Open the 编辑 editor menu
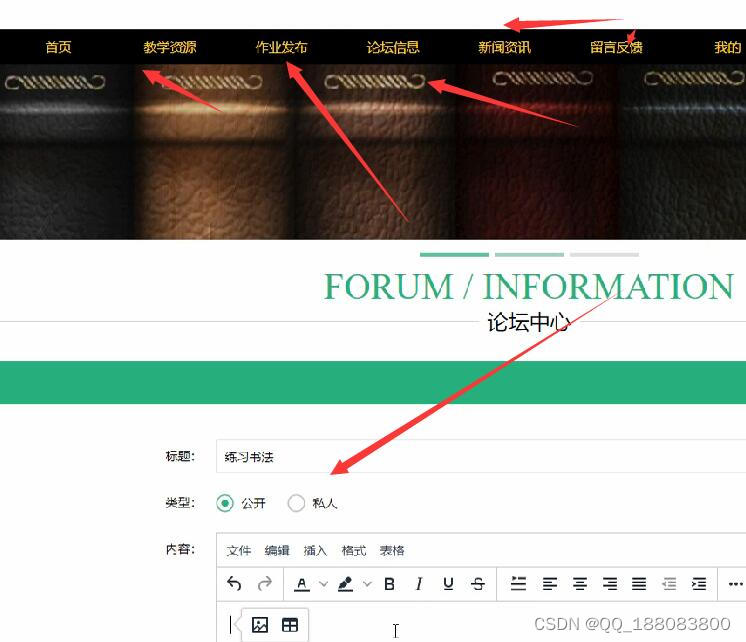This screenshot has height=642, width=746. point(277,551)
